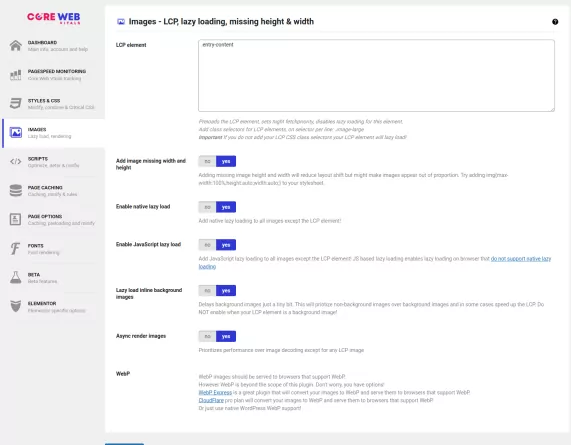The height and width of the screenshot is (445, 571).
Task: Click the 'WebP' setting label
Action: [123, 374]
